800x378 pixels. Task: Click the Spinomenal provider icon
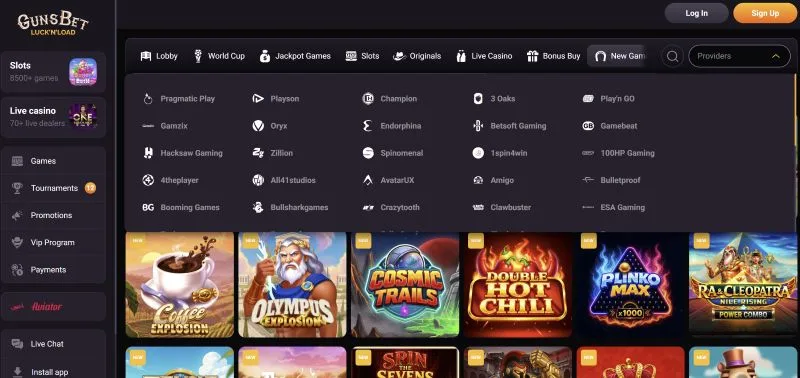pos(368,153)
